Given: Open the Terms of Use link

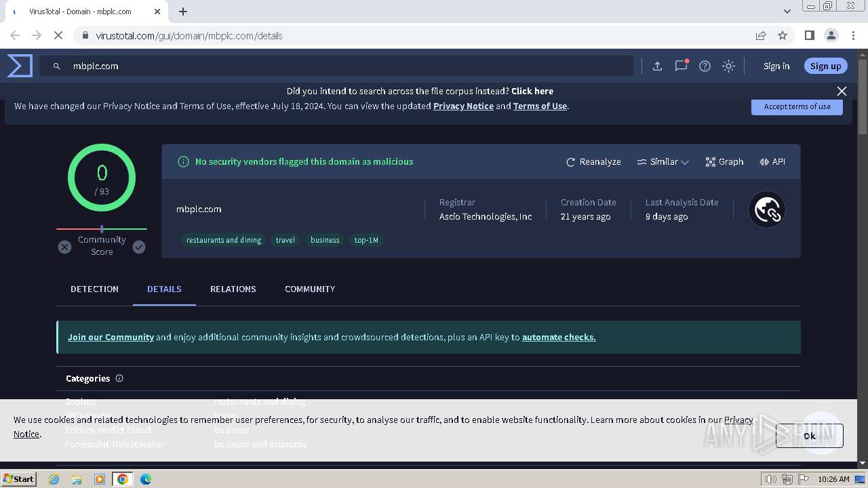Looking at the screenshot, I should tap(540, 106).
